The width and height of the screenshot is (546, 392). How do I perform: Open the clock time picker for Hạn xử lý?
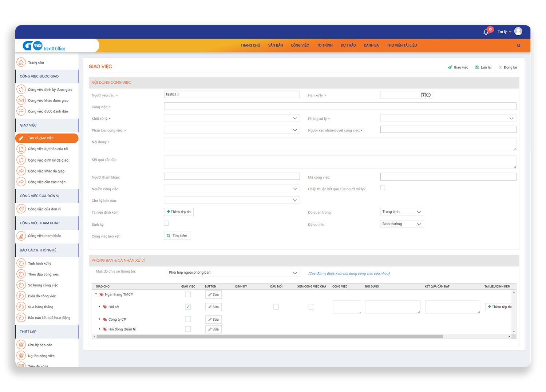(428, 95)
